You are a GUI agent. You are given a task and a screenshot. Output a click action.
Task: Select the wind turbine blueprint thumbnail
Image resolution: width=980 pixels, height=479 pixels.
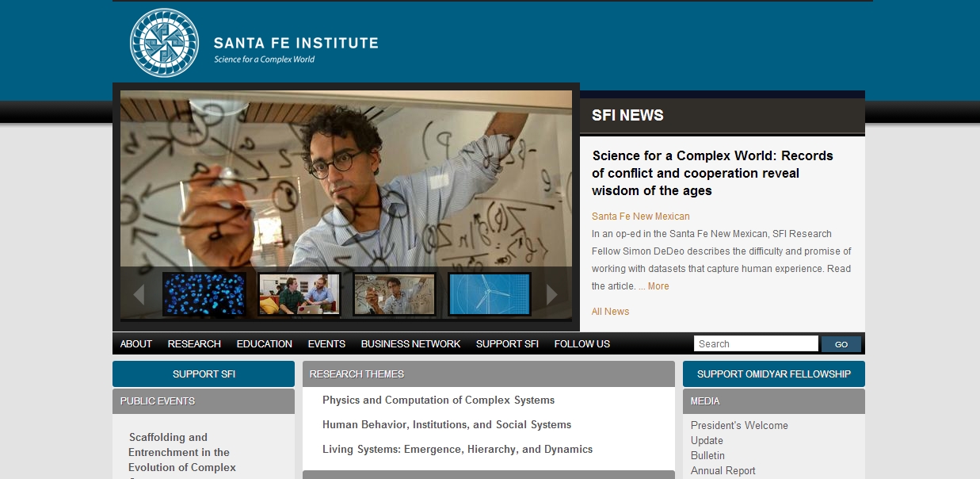tap(490, 294)
